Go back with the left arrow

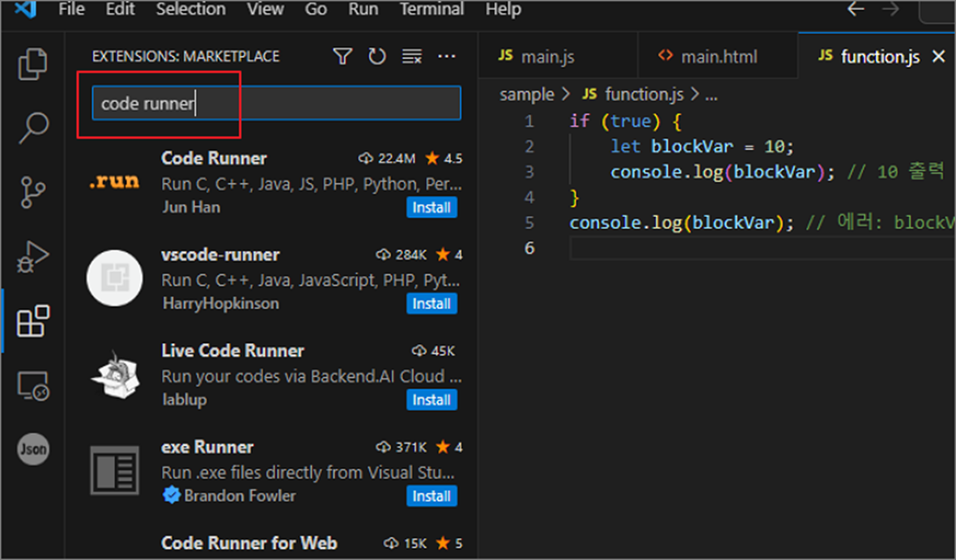[856, 9]
